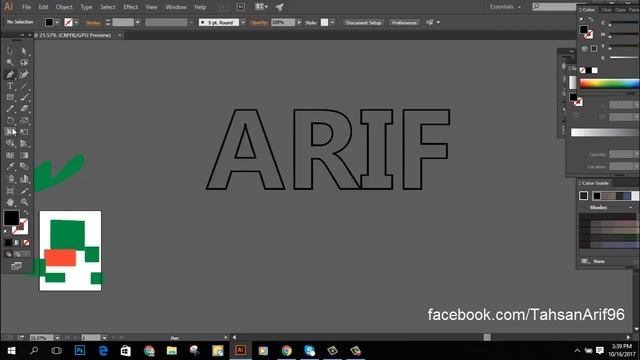Viewport: 640px width, 360px height.
Task: Select the Gradient tool
Action: pos(24,155)
